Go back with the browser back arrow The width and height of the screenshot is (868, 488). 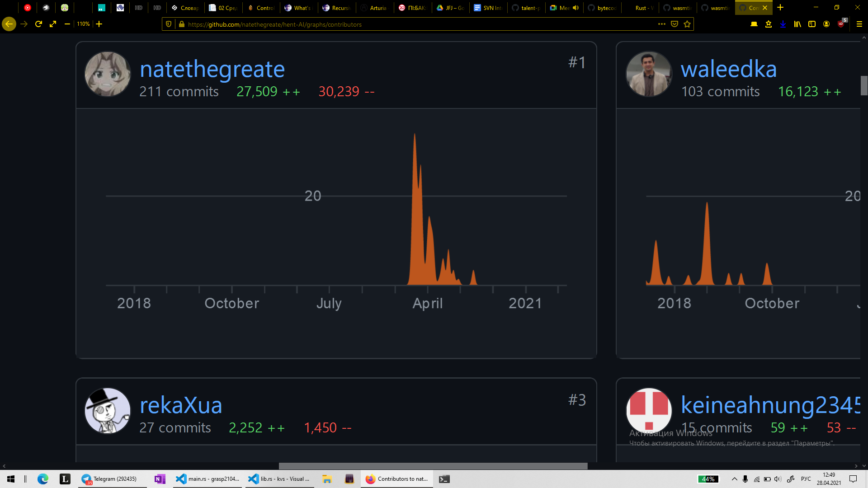pos(9,24)
